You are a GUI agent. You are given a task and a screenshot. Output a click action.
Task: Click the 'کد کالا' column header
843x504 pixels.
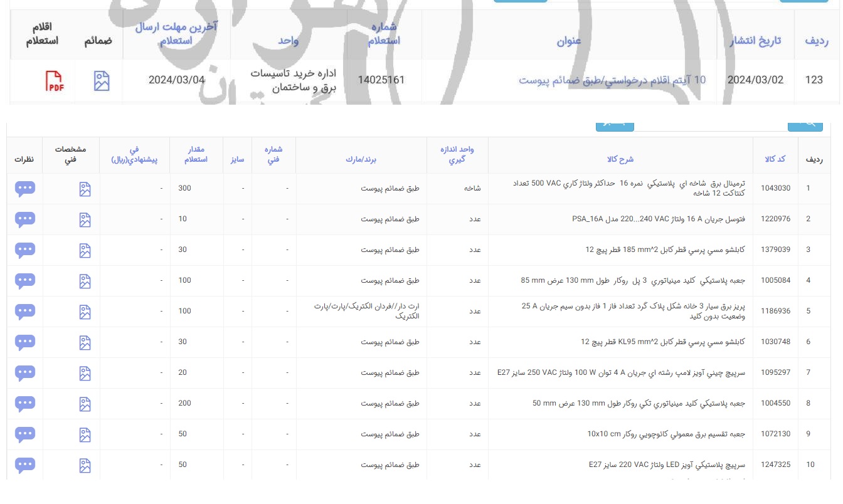[x=775, y=159]
